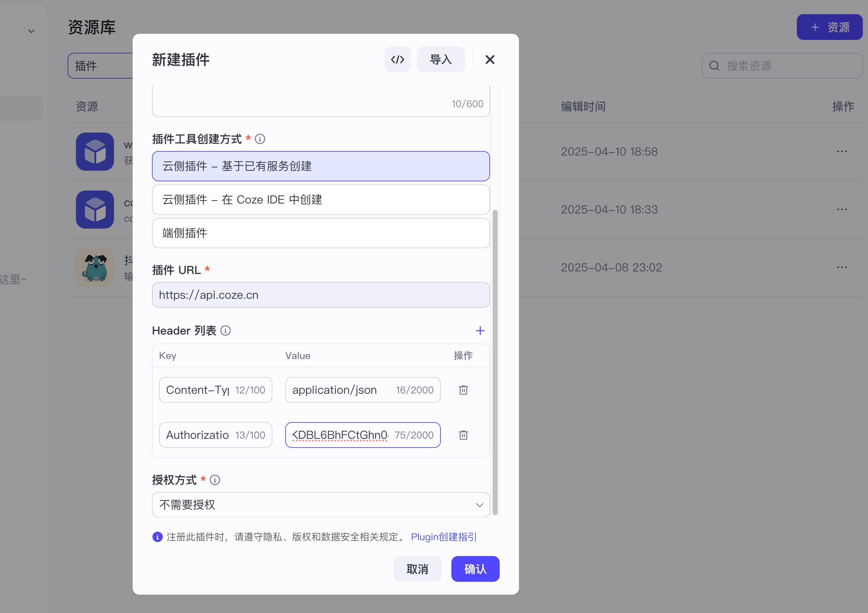Click info icon next to Header 列表
The height and width of the screenshot is (613, 868).
[x=226, y=331]
